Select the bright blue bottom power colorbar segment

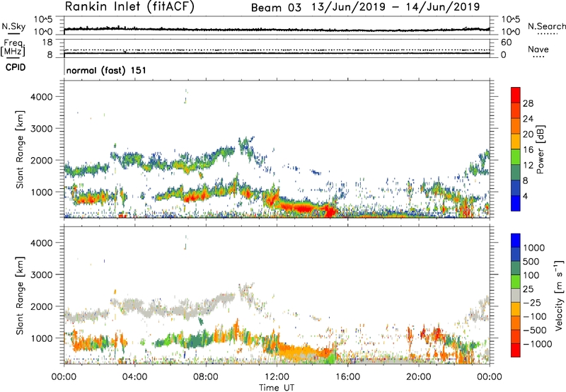tap(516, 203)
